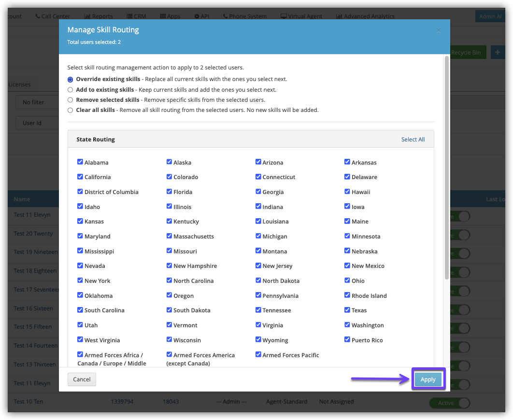This screenshot has width=513, height=420.
Task: Toggle the Hawaii checkbox
Action: click(x=347, y=191)
